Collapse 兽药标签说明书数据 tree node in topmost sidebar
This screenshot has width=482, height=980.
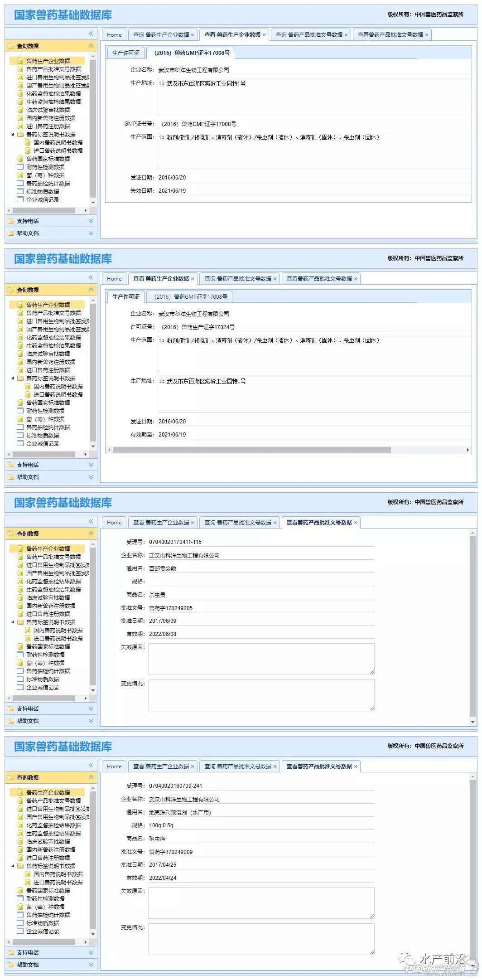point(13,135)
